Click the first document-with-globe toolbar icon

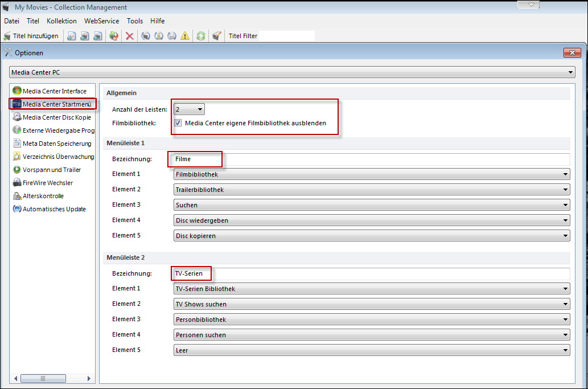(x=71, y=36)
